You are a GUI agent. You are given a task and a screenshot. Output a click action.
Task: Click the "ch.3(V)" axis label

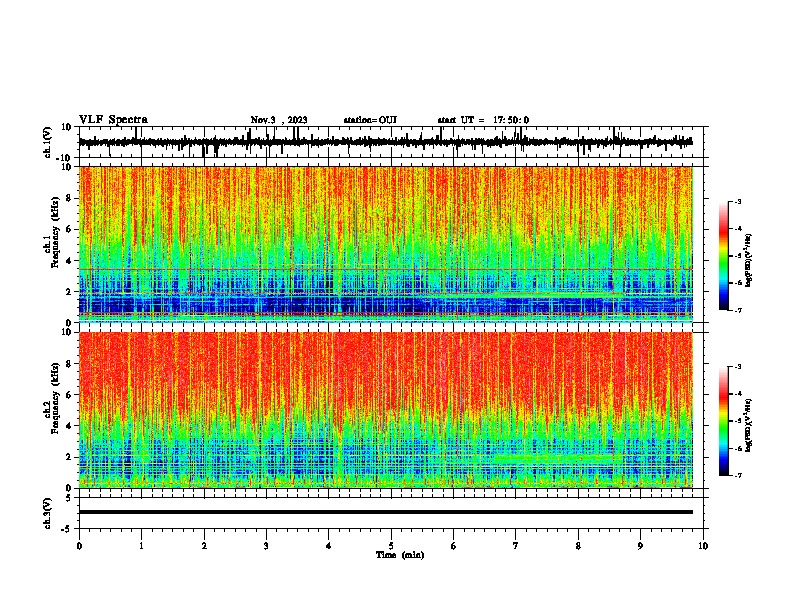[x=47, y=513]
